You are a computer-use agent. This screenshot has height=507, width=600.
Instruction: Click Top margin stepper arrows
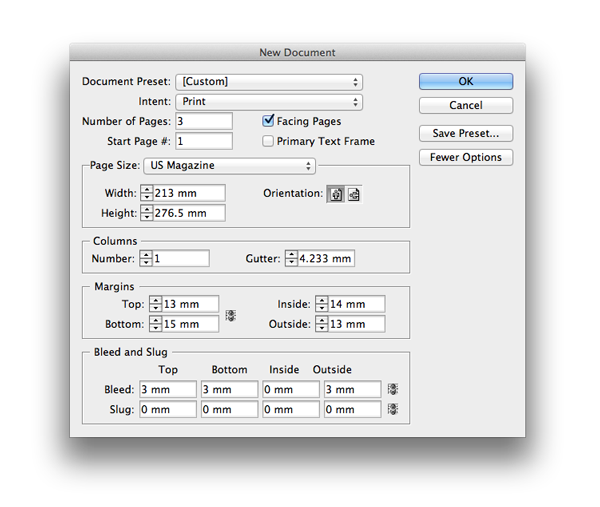[x=155, y=304]
